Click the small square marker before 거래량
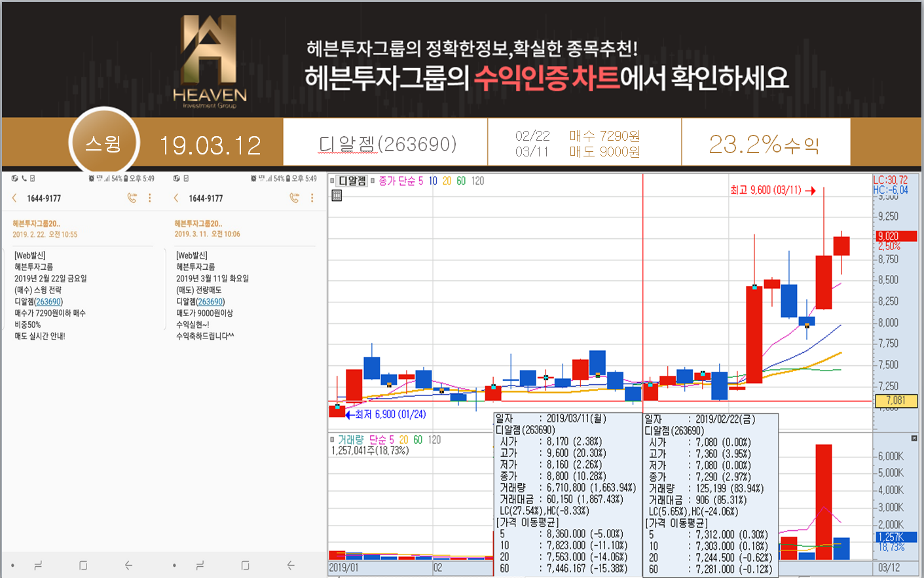Screen dimensions: 924x578 click(x=332, y=440)
